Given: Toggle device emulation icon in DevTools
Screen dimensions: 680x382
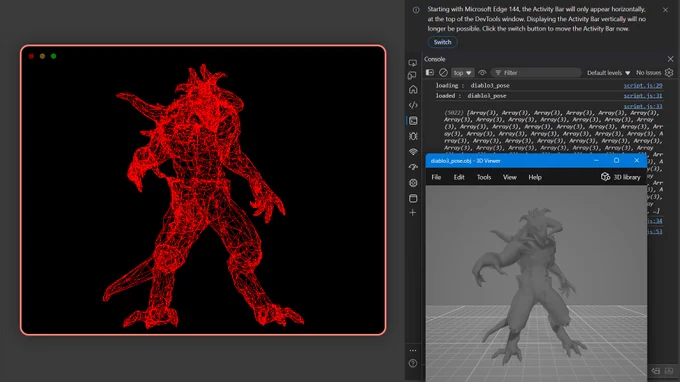Looking at the screenshot, I should [412, 75].
